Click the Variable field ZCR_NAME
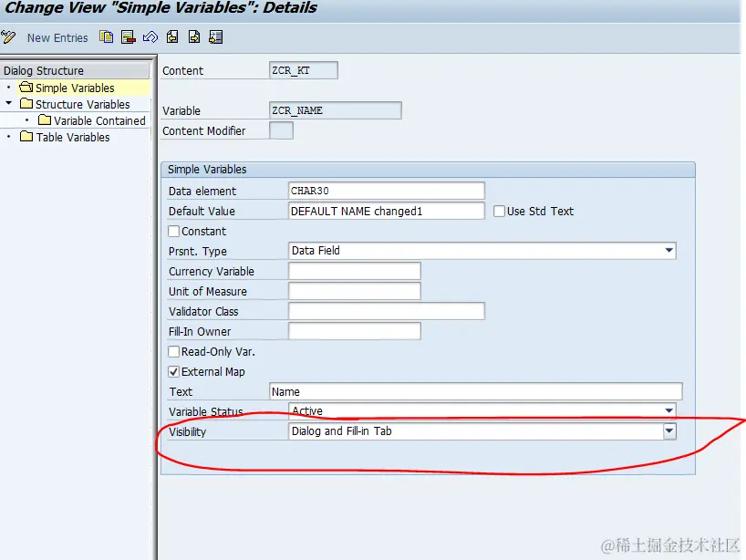 [335, 110]
